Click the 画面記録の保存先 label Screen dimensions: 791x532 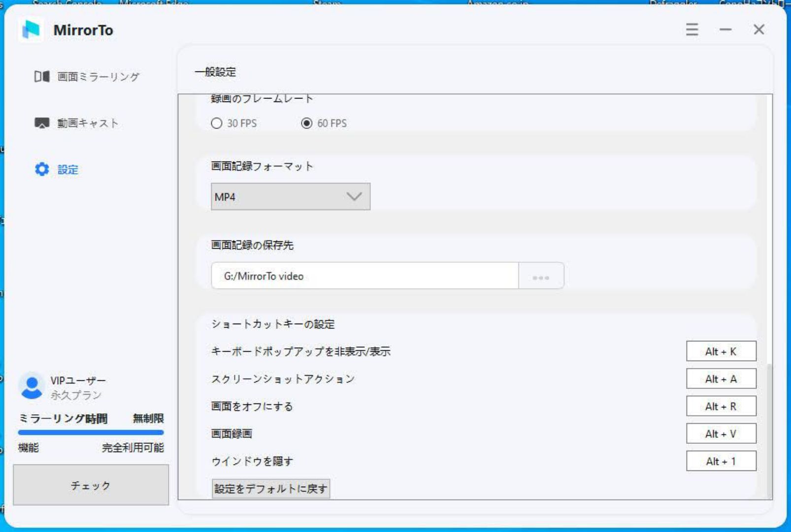(x=252, y=245)
